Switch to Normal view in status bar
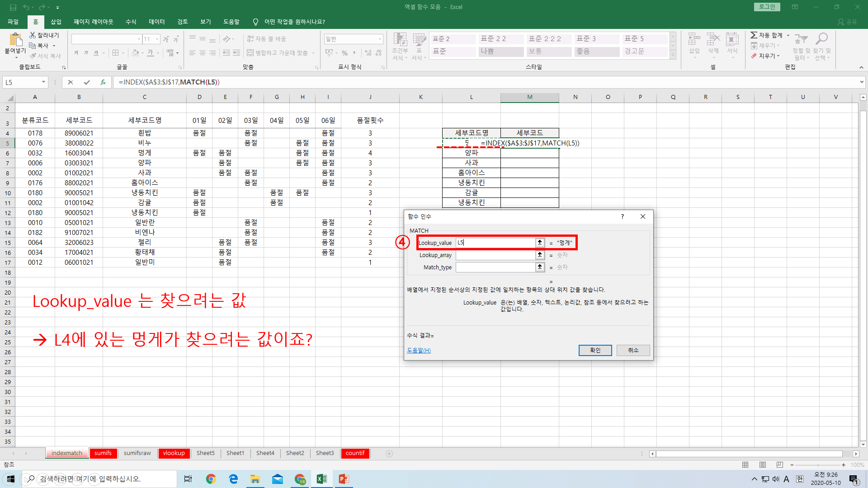 click(x=745, y=465)
